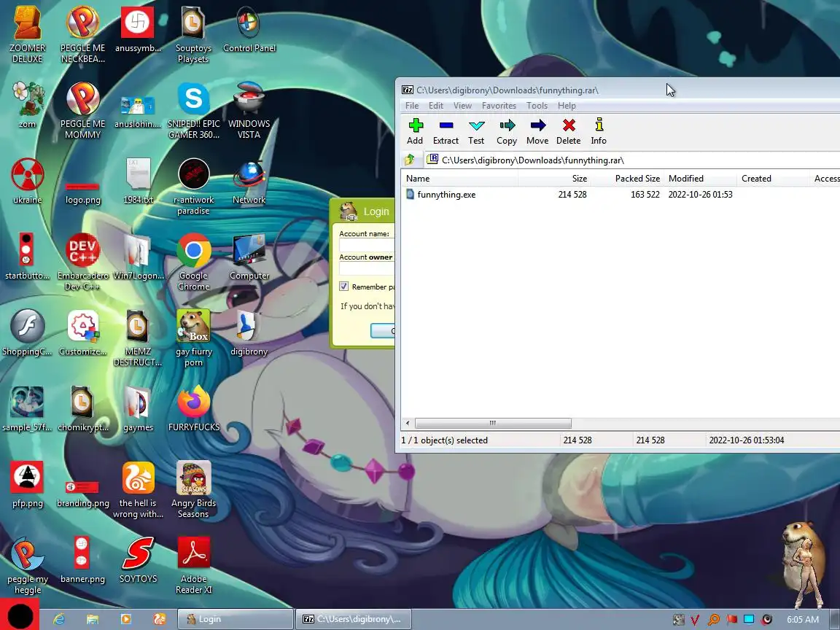The width and height of the screenshot is (840, 630).
Task: Open the Help menu in 7-Zip
Action: 567,106
